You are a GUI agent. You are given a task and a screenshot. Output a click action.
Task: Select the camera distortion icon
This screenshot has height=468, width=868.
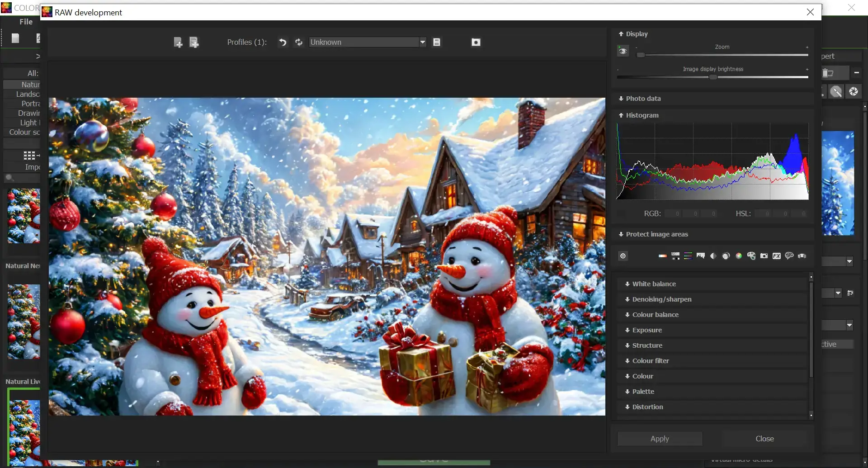(x=764, y=256)
